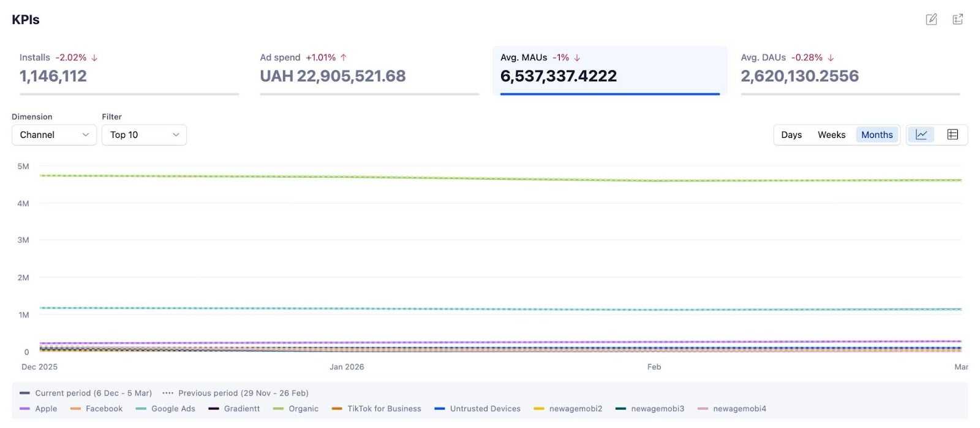Toggle TikTok for Business legend entry

(x=376, y=408)
